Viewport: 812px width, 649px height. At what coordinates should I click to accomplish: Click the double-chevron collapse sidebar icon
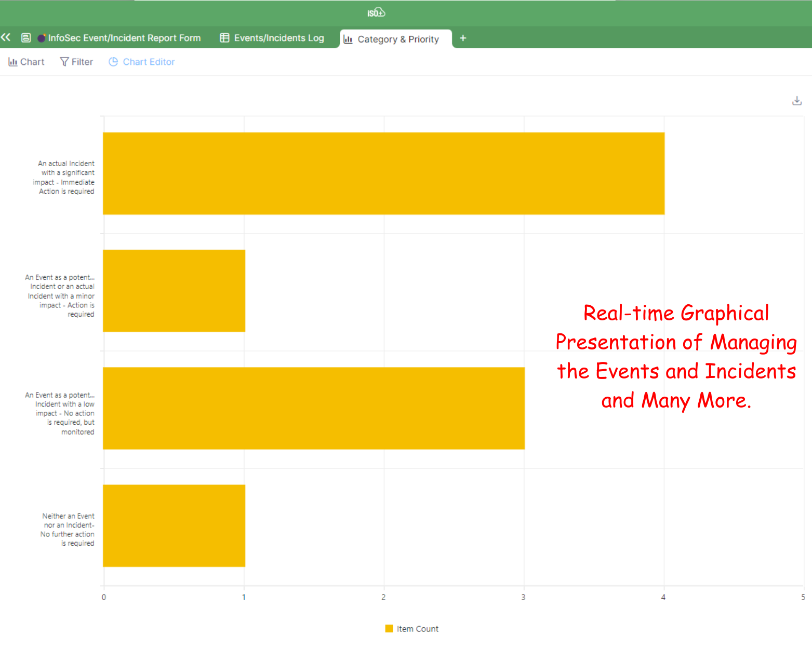6,37
